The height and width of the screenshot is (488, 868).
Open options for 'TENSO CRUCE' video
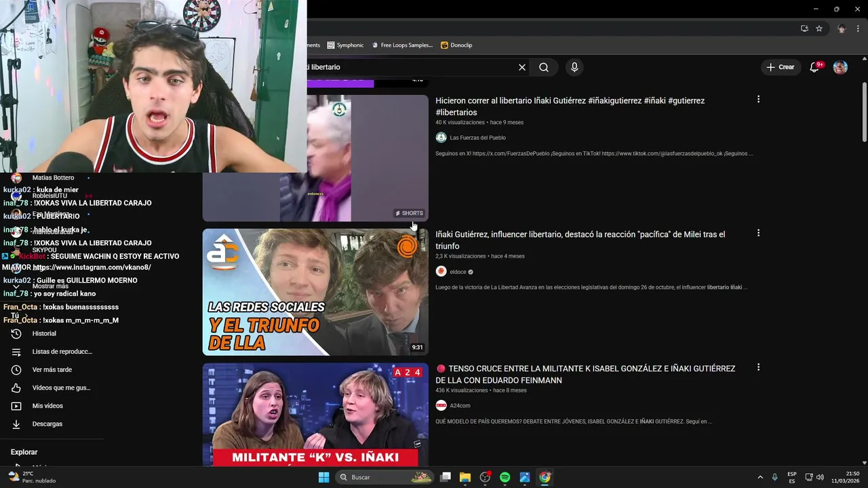click(x=758, y=367)
